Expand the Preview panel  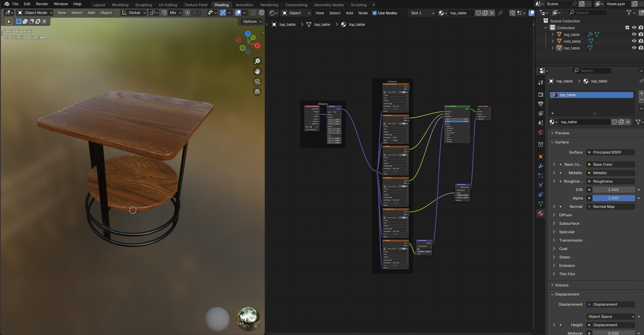(x=562, y=133)
